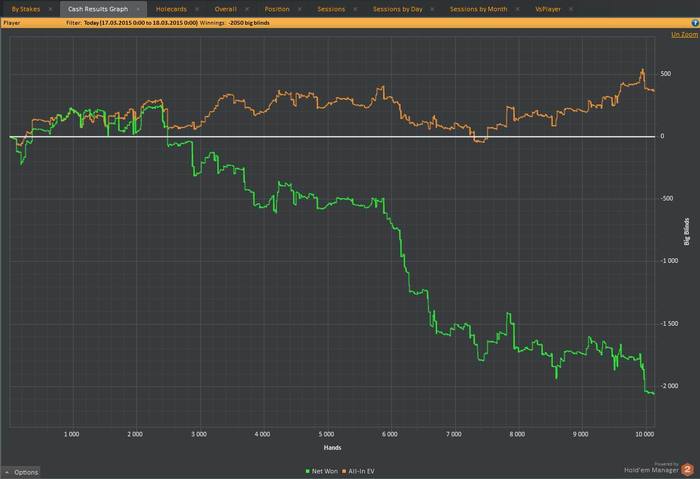The height and width of the screenshot is (479, 700).
Task: Select the Cash Results Graph tab
Action: [x=98, y=9]
